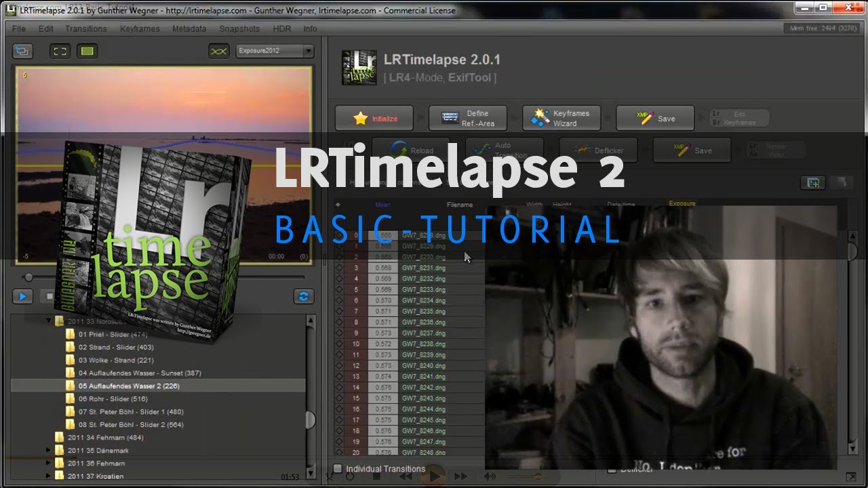Select folder 02 Strand - Slider (403)
Screen dimensions: 868x488
(115, 347)
